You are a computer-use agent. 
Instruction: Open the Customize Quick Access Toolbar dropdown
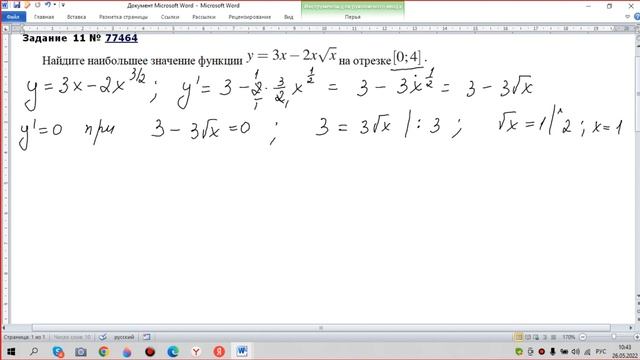63,5
